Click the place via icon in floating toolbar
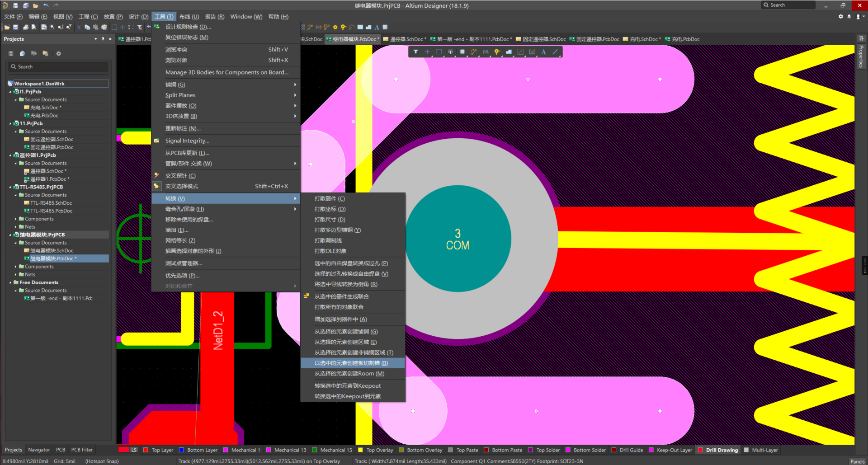868x465 pixels. 497,52
